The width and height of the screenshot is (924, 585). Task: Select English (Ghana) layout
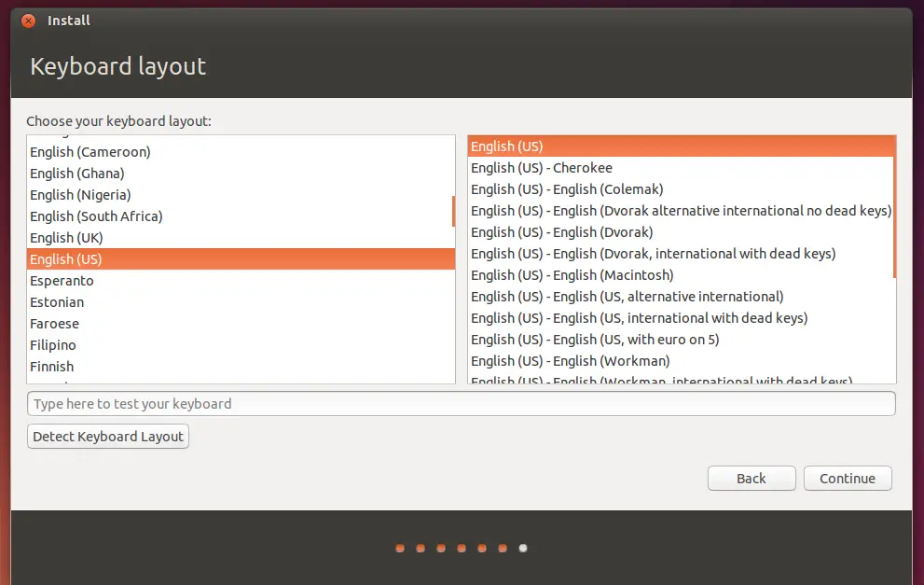click(241, 174)
